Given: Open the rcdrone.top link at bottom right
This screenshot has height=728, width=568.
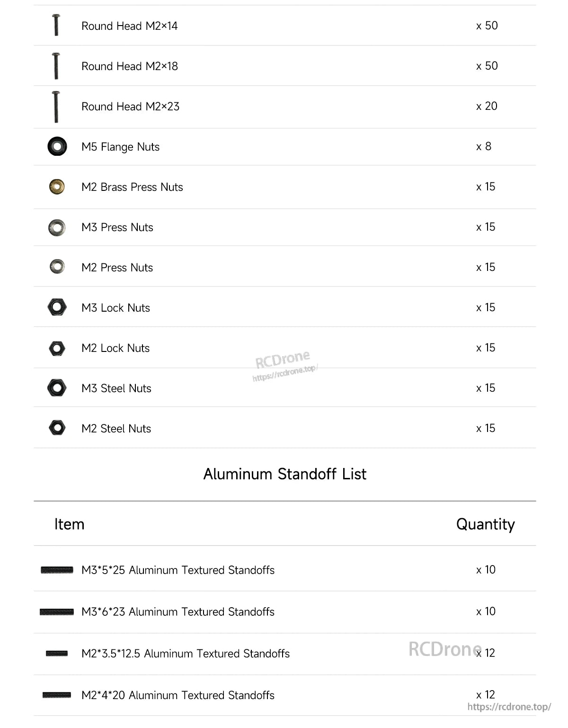Looking at the screenshot, I should (509, 707).
